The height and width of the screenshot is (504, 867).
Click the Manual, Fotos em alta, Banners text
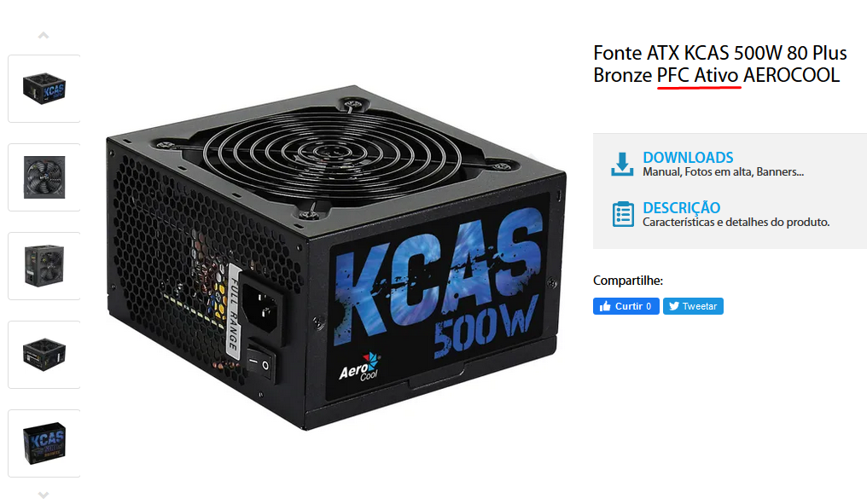coord(724,172)
